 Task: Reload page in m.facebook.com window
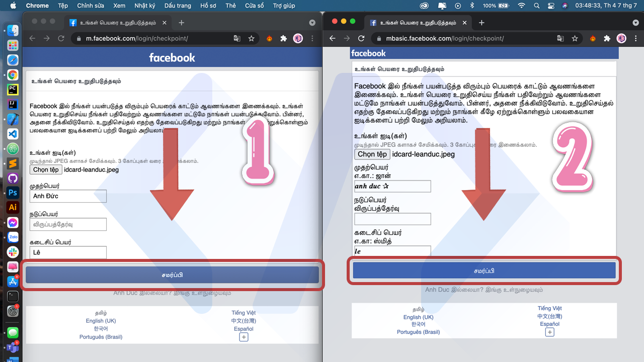pos(61,38)
